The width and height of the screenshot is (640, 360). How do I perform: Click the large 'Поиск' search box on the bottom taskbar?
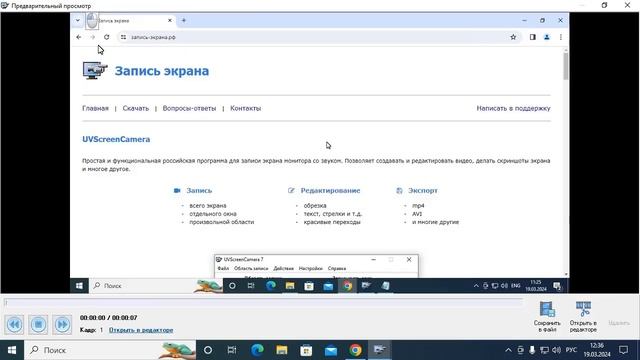point(110,350)
